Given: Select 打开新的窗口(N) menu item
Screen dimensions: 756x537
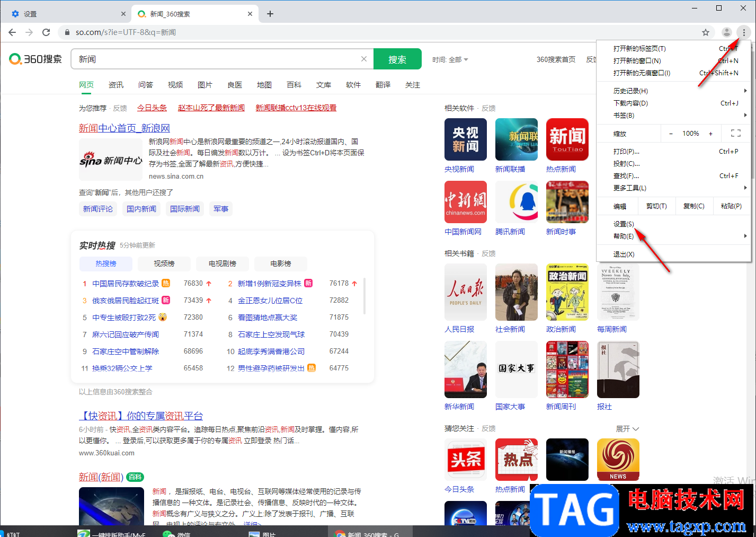Looking at the screenshot, I should point(673,61).
